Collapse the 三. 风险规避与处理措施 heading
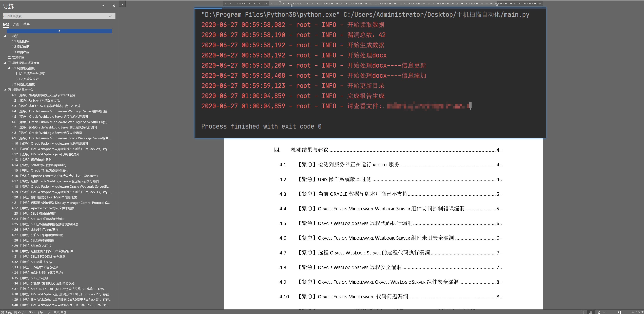 point(5,63)
